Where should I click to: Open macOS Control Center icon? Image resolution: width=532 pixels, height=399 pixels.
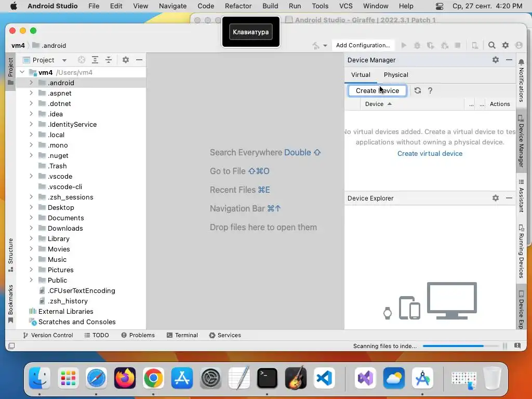pos(439,6)
